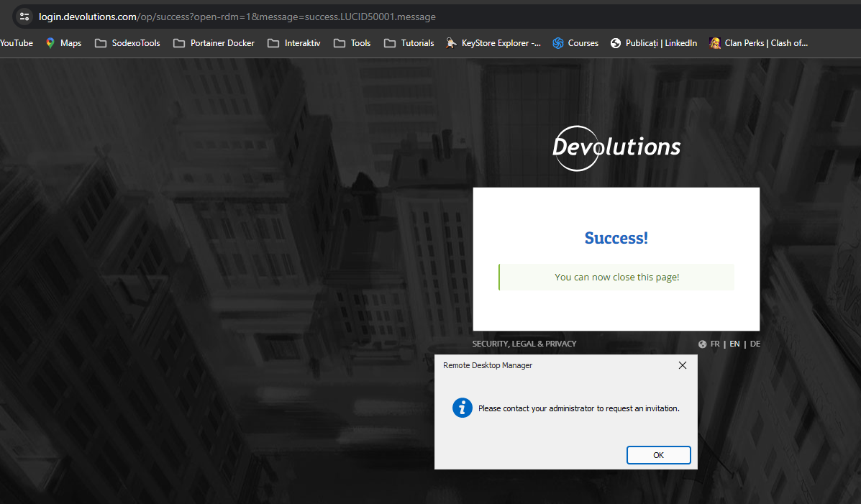Image resolution: width=861 pixels, height=504 pixels.
Task: Click the Devolutions logo
Action: (616, 147)
